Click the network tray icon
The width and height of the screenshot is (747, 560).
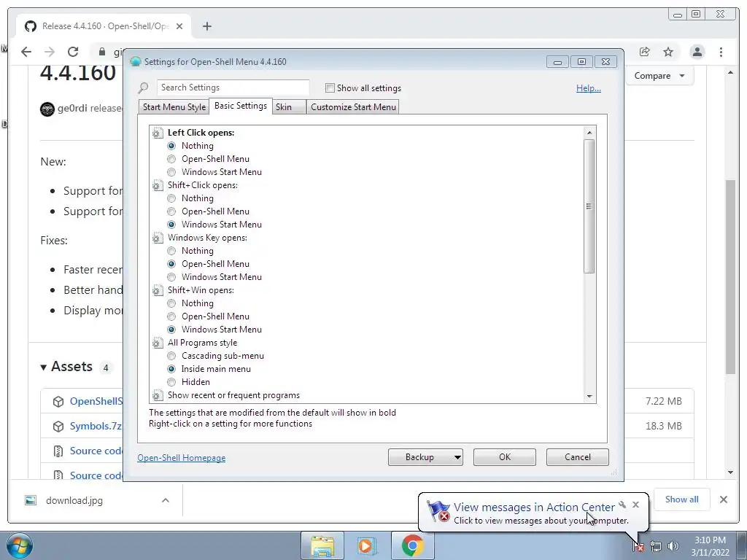(x=656, y=546)
